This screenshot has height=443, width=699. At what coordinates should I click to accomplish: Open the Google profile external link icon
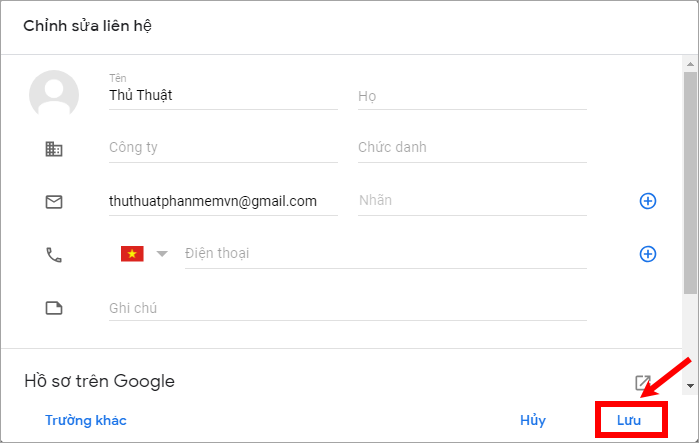coord(642,382)
